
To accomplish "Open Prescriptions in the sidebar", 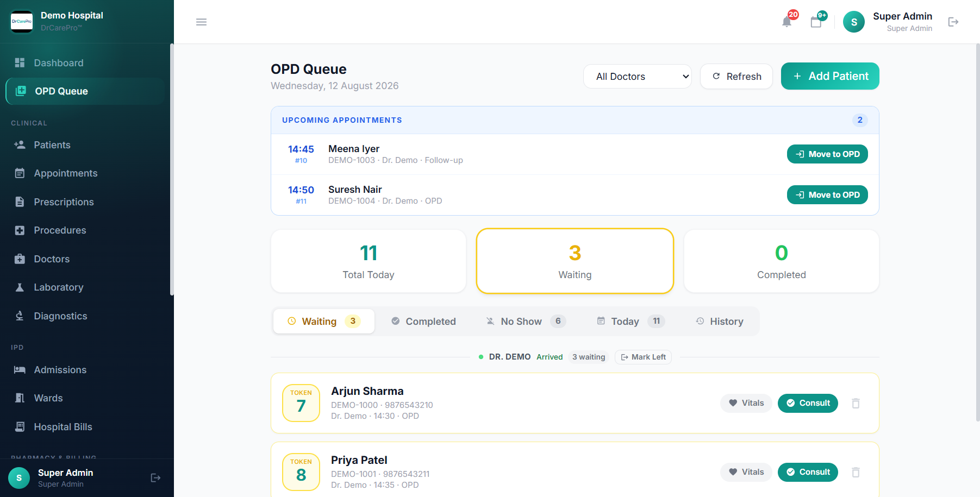I will (85, 202).
